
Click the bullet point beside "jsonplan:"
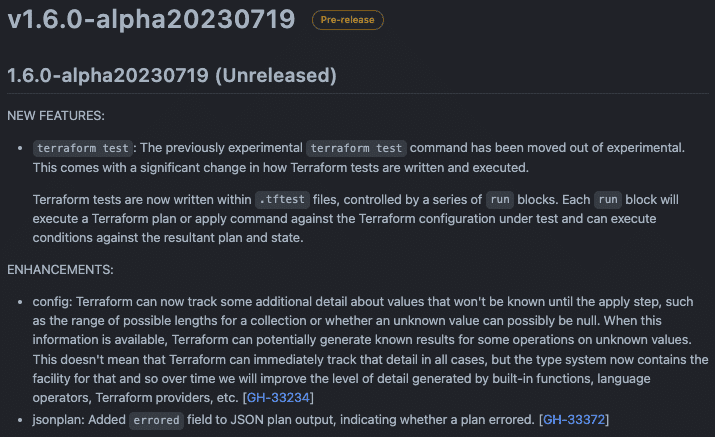pyautogui.click(x=20, y=419)
